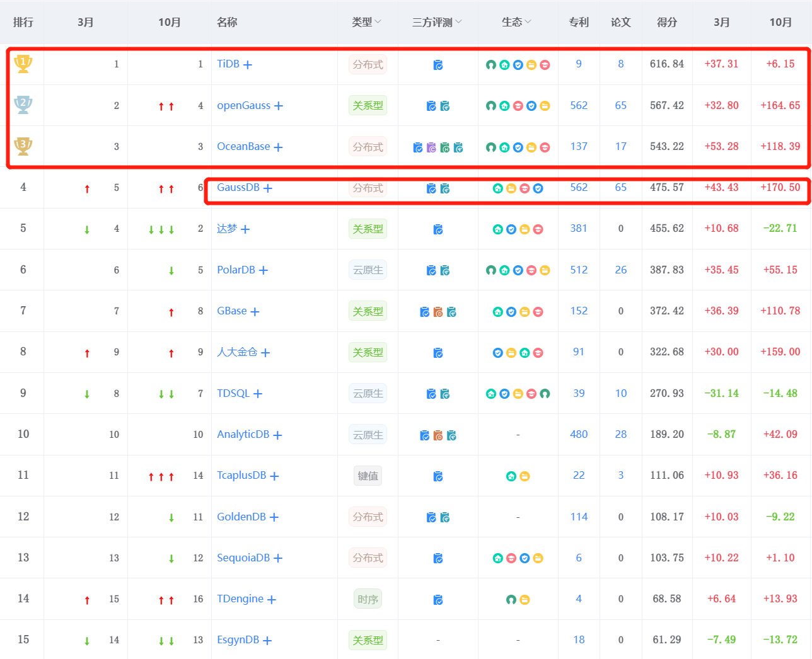Click the 专利 column header
The height and width of the screenshot is (659, 812).
pos(579,22)
